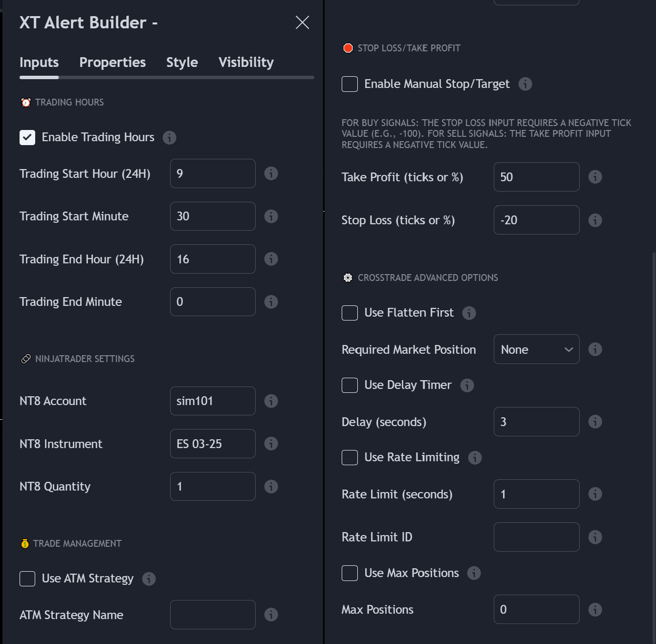Image resolution: width=656 pixels, height=644 pixels.
Task: Enable the Use ATM Strategy checkbox
Action: click(x=27, y=579)
